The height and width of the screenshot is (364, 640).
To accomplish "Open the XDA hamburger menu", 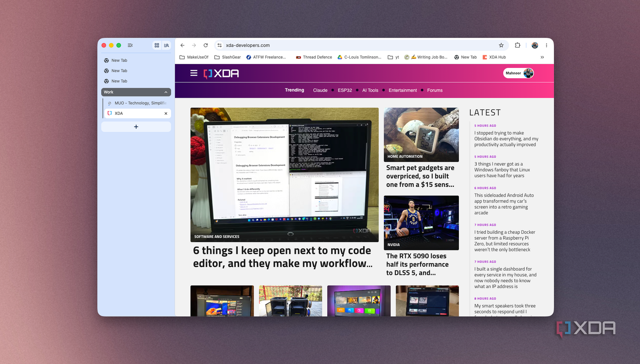I will coord(194,73).
